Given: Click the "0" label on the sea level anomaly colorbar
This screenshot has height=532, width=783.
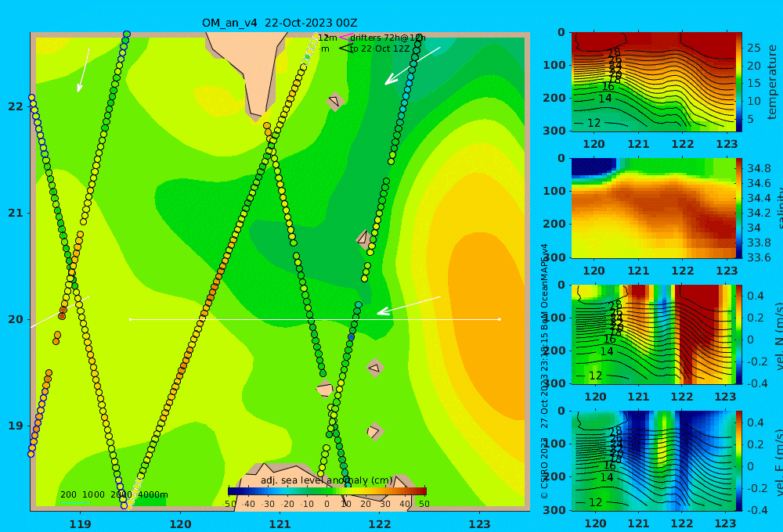Looking at the screenshot, I should coord(327,504).
